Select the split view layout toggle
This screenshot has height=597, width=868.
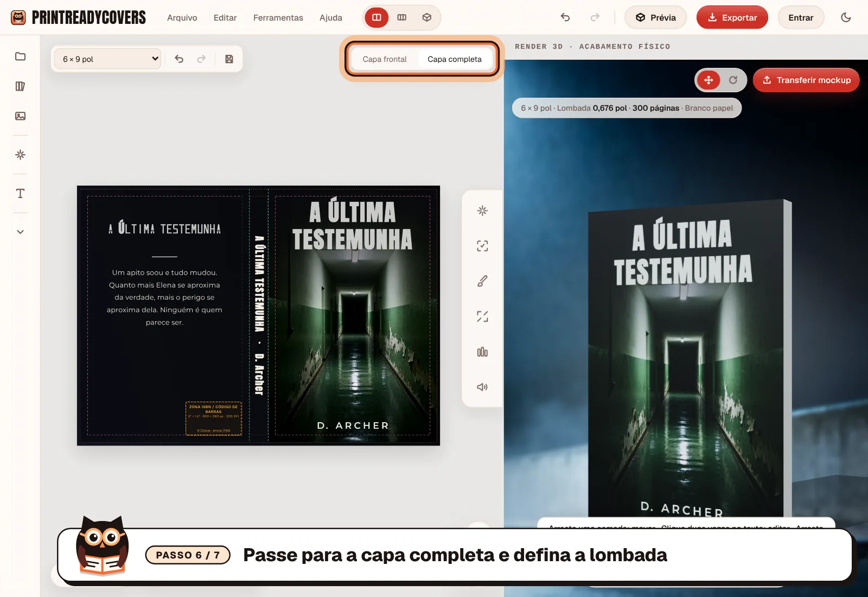(376, 17)
